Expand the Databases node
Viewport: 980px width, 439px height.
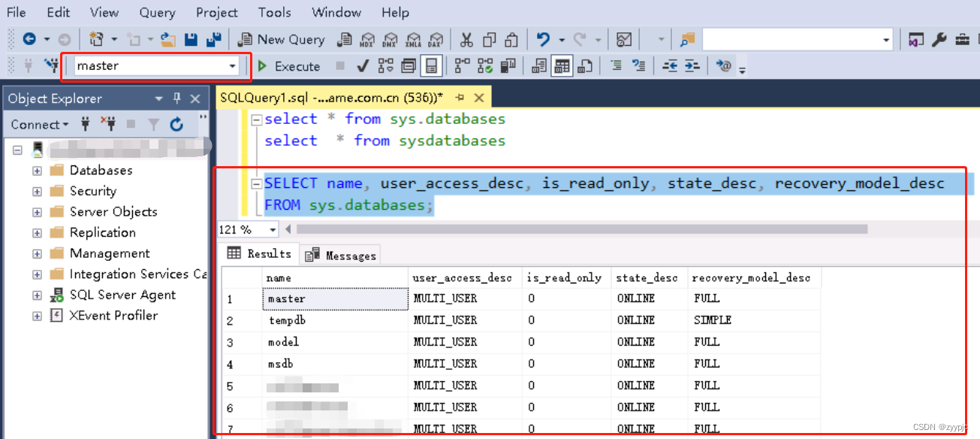(x=37, y=170)
